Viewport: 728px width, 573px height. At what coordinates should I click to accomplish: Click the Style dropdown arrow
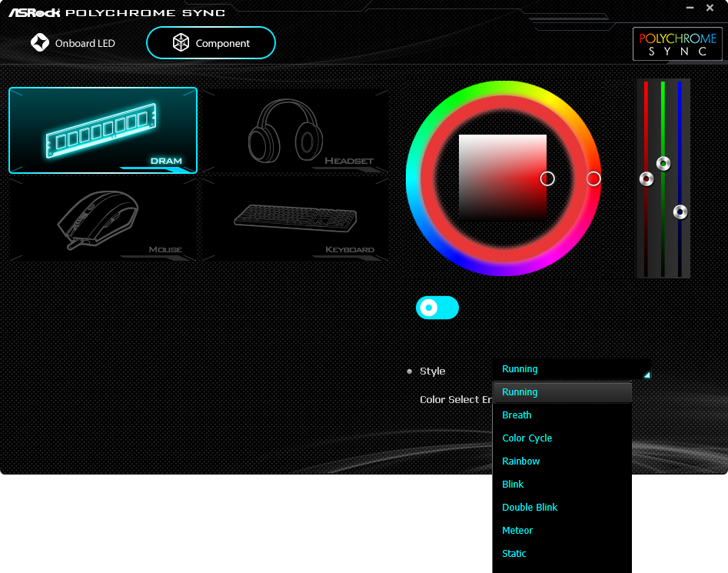point(647,375)
